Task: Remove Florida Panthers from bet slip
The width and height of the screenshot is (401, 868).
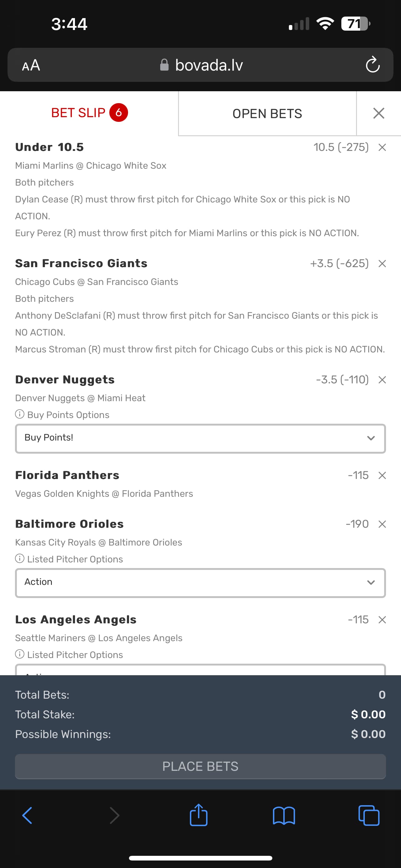Action: pyautogui.click(x=382, y=476)
